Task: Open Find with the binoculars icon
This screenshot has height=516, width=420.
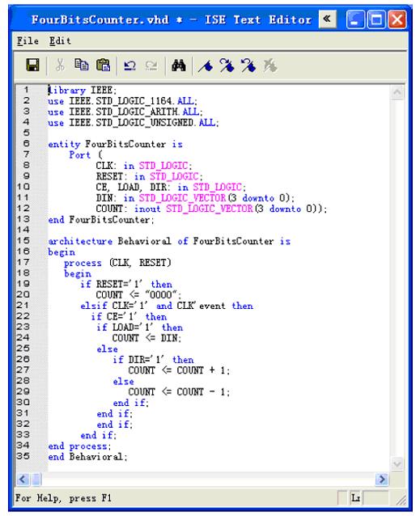Action: point(179,66)
